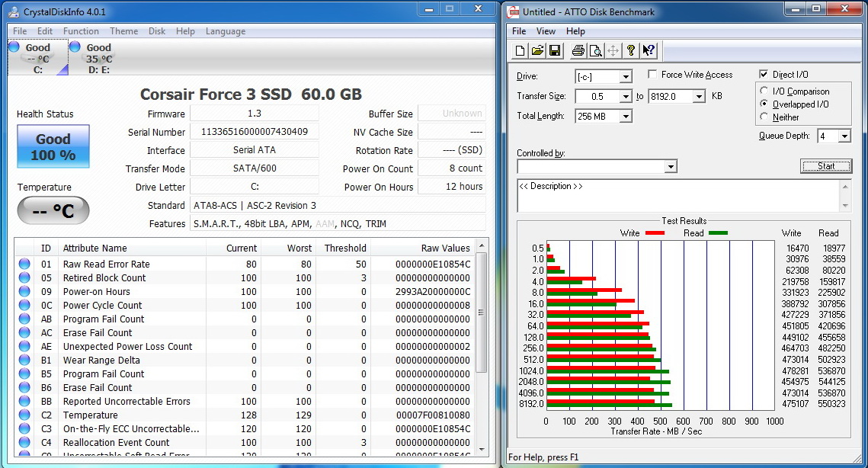Screen dimensions: 868x468
Task: Click green Read legend color swatch
Action: [718, 233]
